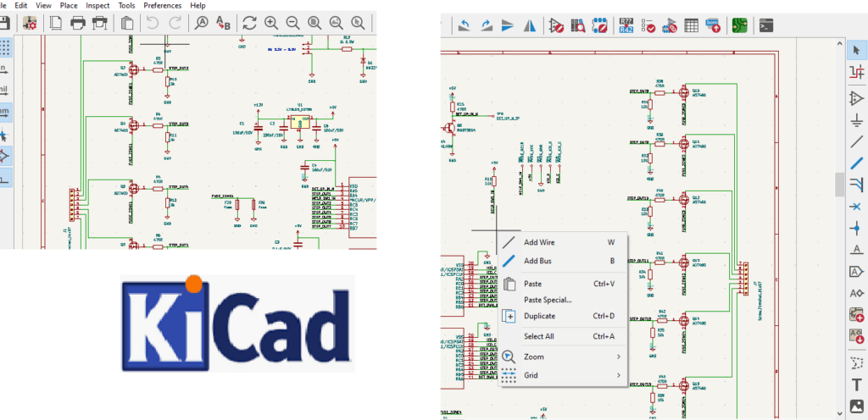Click the Plot (plotter) icon
868x420 pixels.
(100, 23)
